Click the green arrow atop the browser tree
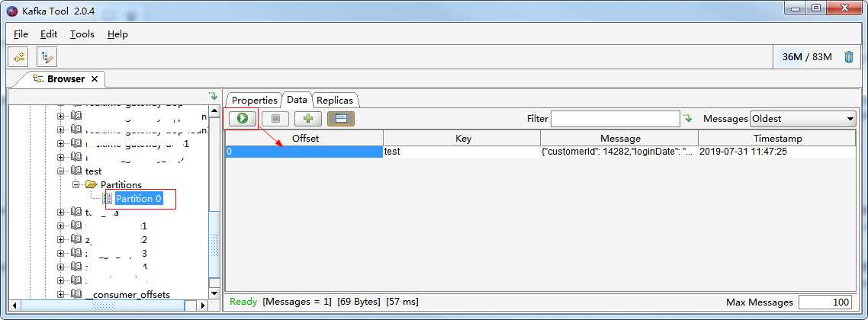 (x=213, y=95)
